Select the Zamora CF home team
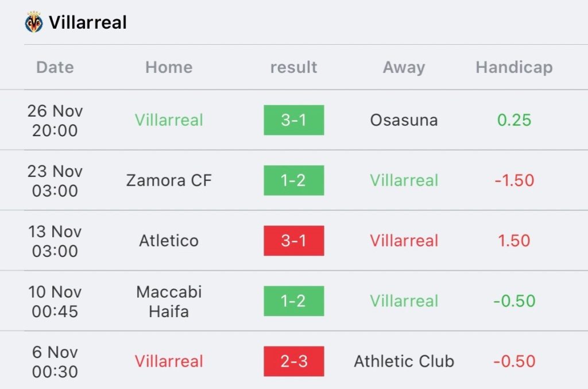588x389 pixels. (x=169, y=180)
